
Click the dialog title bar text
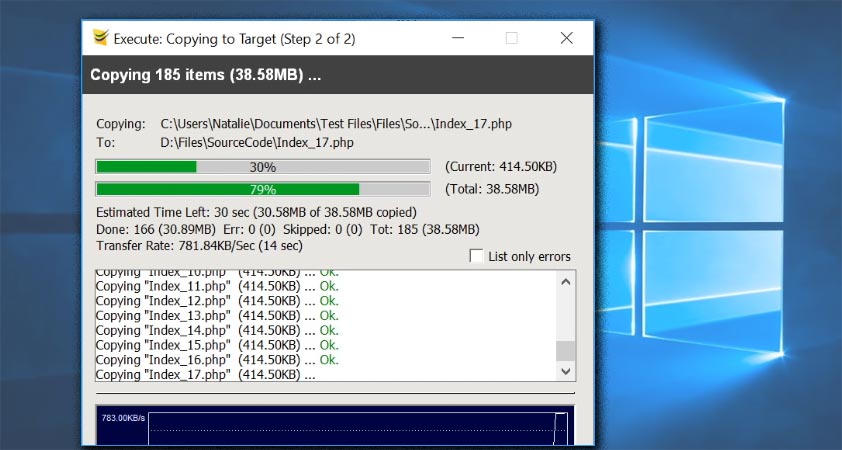click(x=234, y=39)
